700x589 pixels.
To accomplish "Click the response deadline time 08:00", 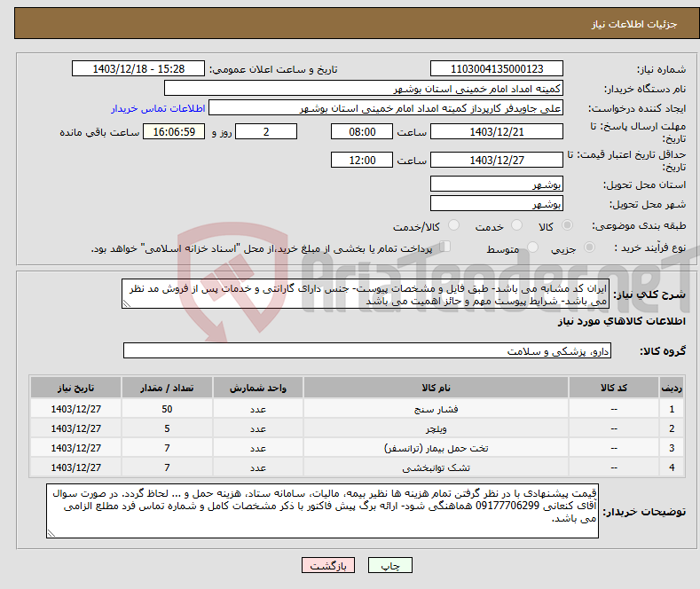I will [362, 131].
